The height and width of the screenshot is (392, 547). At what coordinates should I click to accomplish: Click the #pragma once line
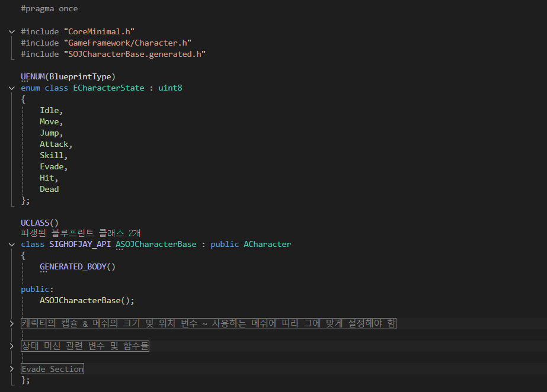pos(49,9)
